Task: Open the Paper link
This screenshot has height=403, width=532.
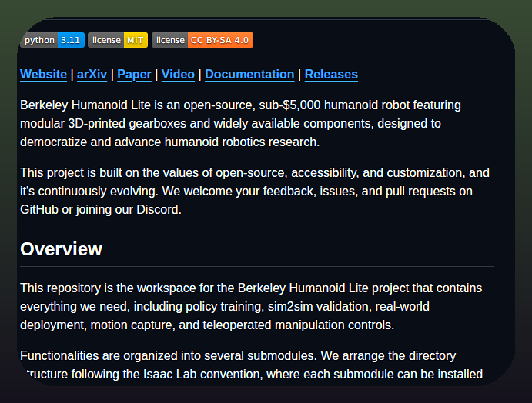Action: click(x=134, y=75)
